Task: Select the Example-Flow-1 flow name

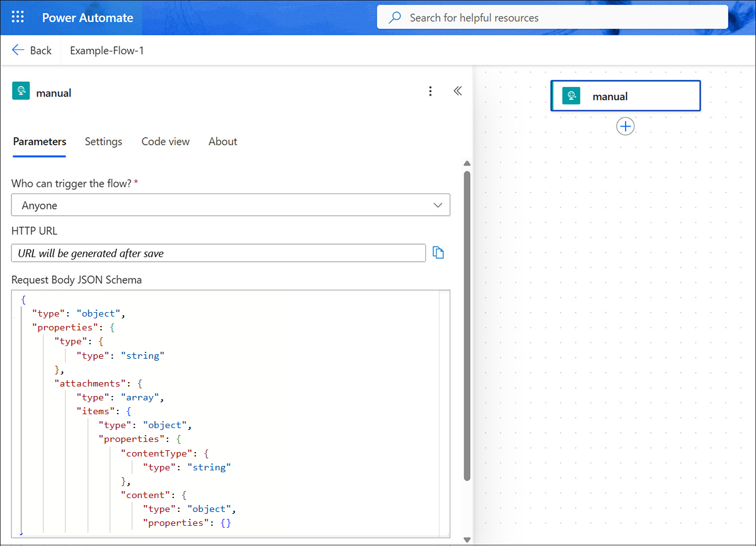Action: click(x=106, y=50)
